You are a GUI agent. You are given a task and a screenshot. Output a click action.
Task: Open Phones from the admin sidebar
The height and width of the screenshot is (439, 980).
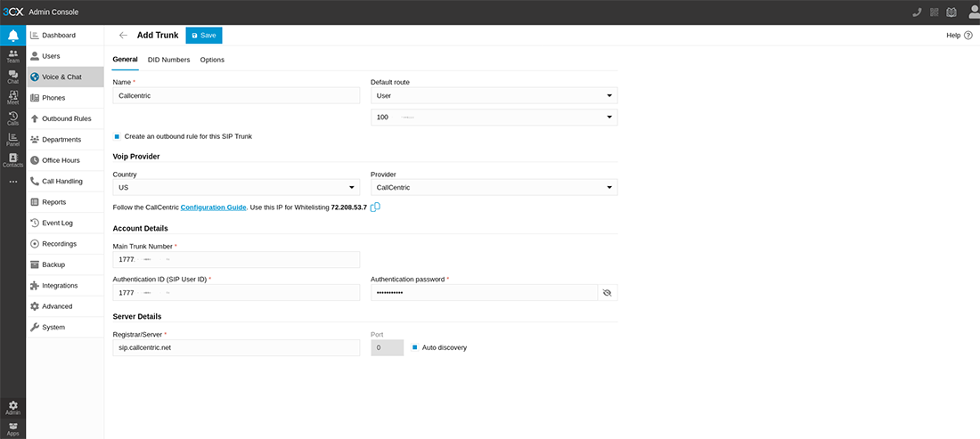pos(65,97)
